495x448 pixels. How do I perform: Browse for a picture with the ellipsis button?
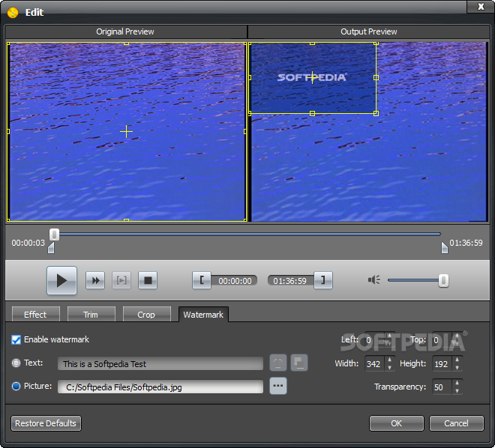(x=278, y=386)
